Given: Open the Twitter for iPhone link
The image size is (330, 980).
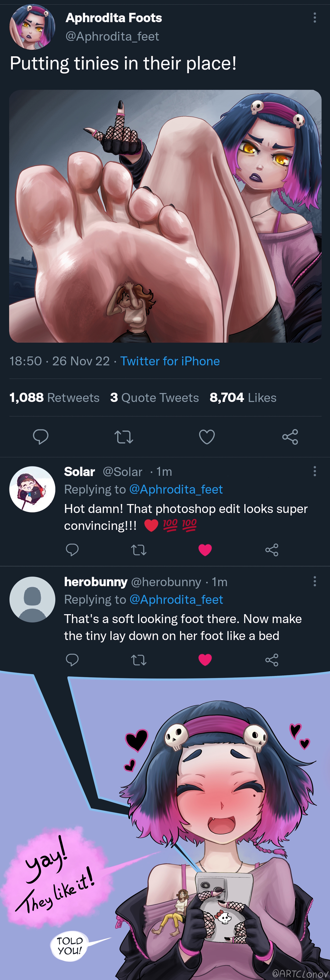Looking at the screenshot, I should point(170,361).
